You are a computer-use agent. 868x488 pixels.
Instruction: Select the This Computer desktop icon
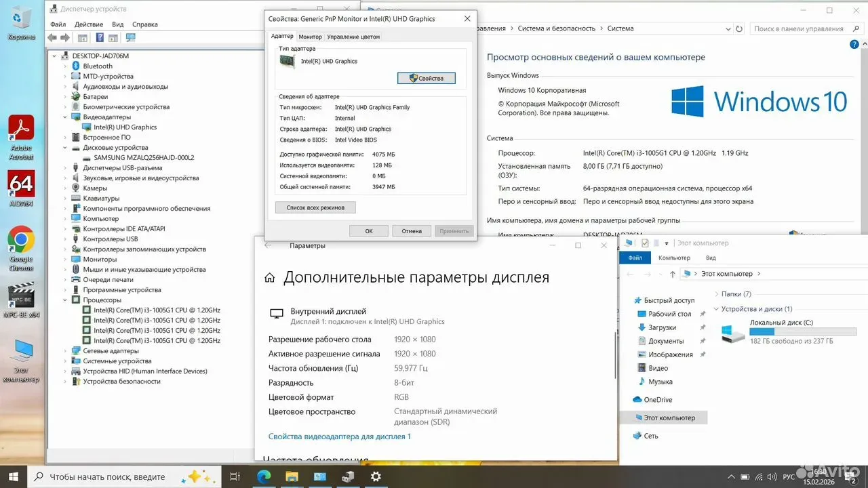pyautogui.click(x=21, y=361)
